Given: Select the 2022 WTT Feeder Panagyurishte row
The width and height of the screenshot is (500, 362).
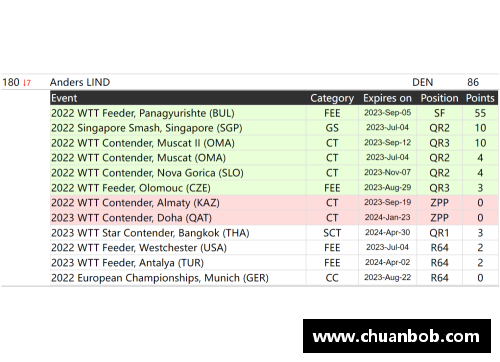Looking at the screenshot, I should [274, 113].
